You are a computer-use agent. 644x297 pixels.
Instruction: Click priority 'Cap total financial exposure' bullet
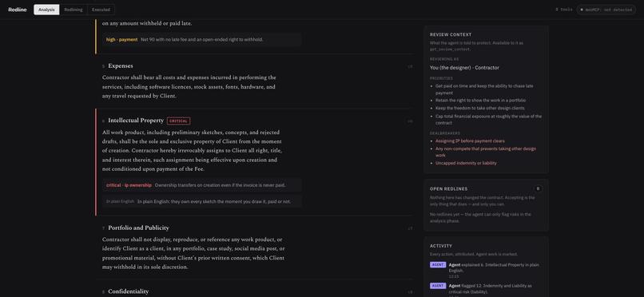(x=488, y=120)
